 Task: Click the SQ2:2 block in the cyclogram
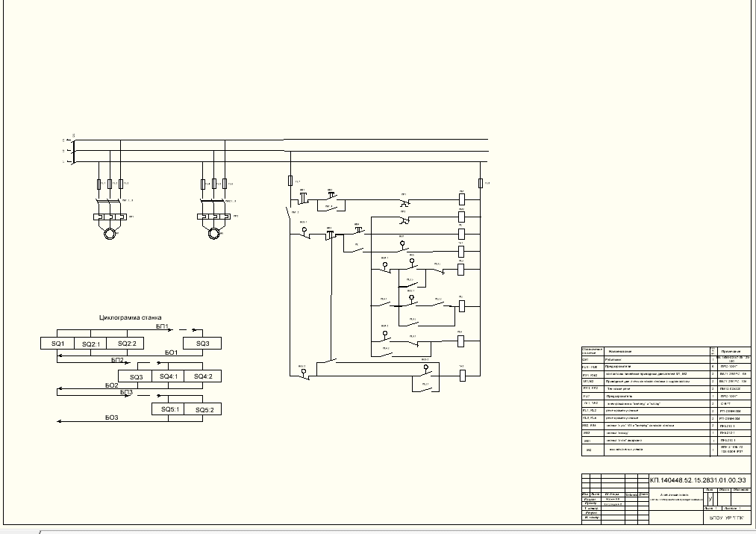coord(127,344)
